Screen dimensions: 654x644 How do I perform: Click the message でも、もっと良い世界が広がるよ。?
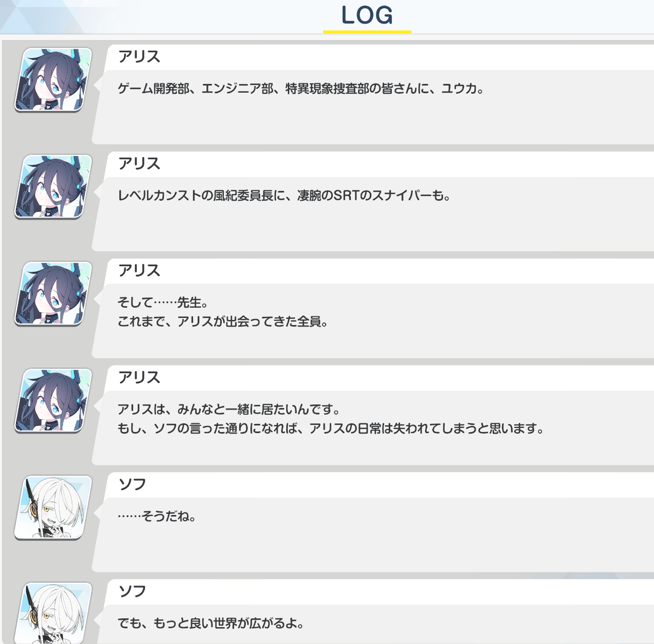click(x=211, y=624)
